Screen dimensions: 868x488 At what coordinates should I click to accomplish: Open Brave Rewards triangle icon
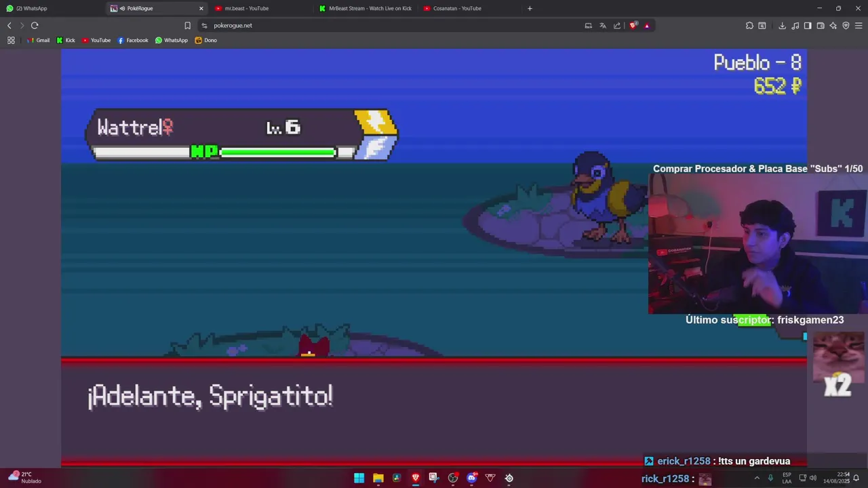pyautogui.click(x=646, y=26)
